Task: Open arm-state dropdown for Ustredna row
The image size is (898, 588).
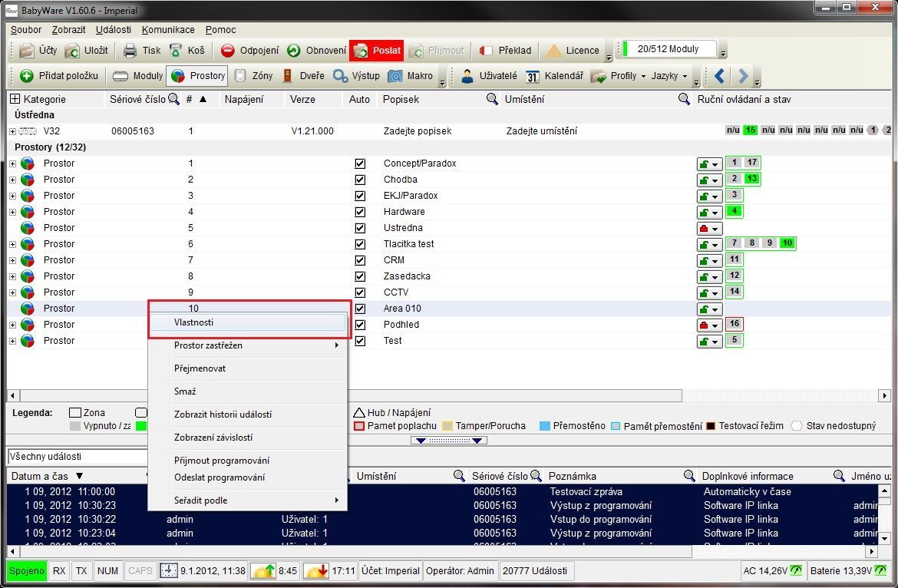Action: point(709,229)
